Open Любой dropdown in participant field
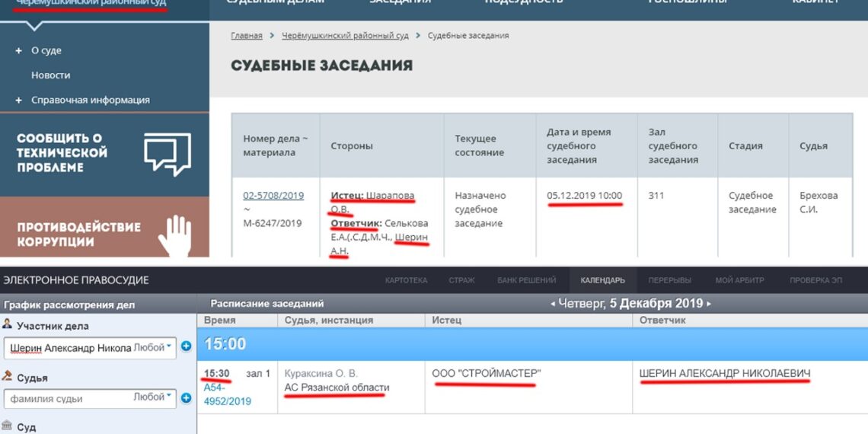Image resolution: width=868 pixels, height=434 pixels. (152, 347)
